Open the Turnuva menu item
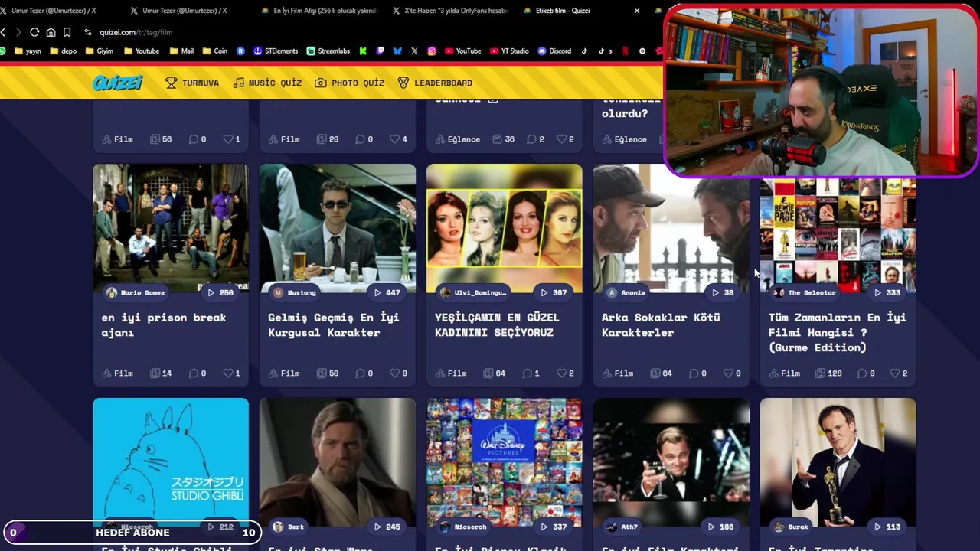 [192, 83]
